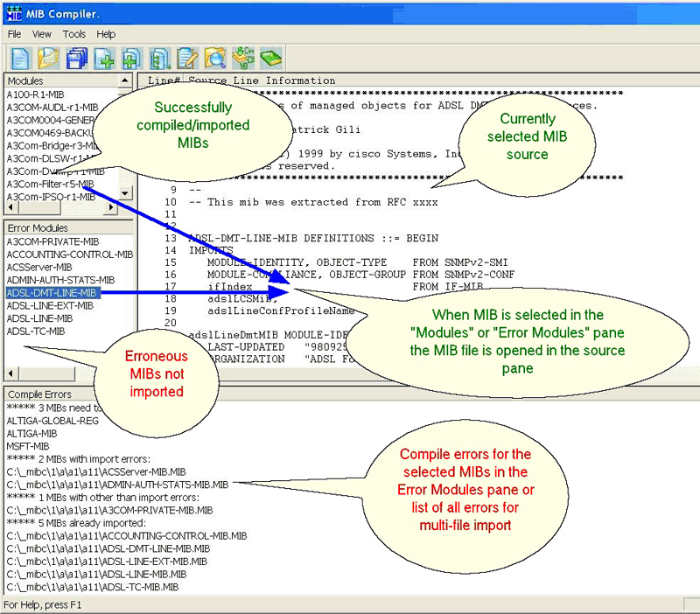
Task: Select ADSL-DMT-LINE-MIB in Error Modules
Action: click(x=52, y=293)
